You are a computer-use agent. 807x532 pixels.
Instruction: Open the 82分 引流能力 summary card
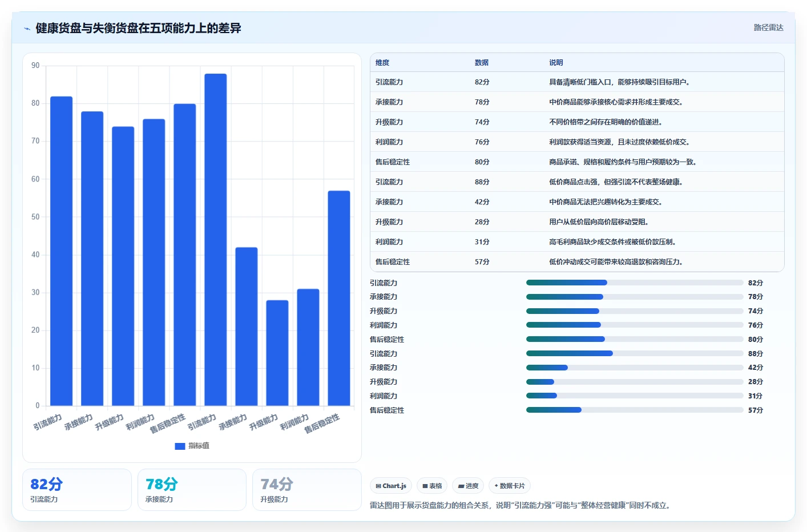pyautogui.click(x=77, y=490)
